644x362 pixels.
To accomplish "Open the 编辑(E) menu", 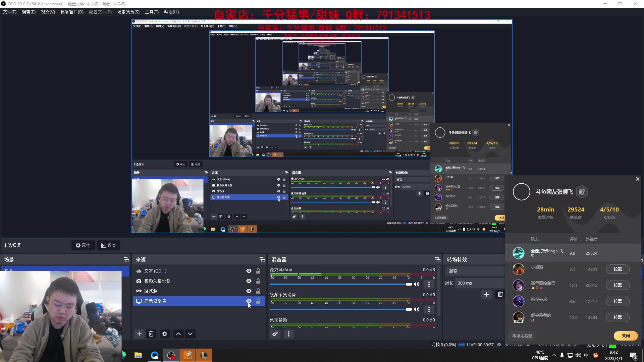I will click(x=29, y=12).
